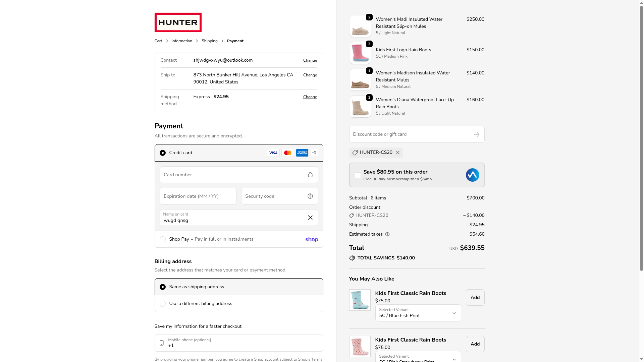Click the Shop Pay logo

tap(312, 239)
